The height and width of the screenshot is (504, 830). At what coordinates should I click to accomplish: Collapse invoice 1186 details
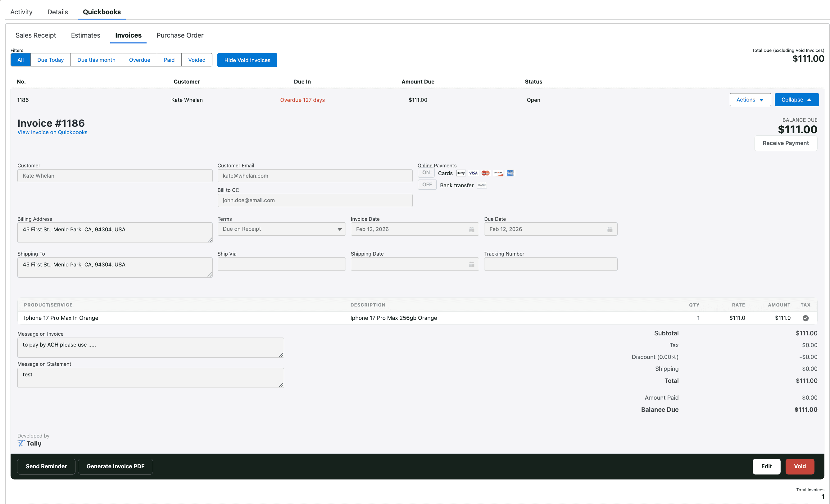coord(797,100)
